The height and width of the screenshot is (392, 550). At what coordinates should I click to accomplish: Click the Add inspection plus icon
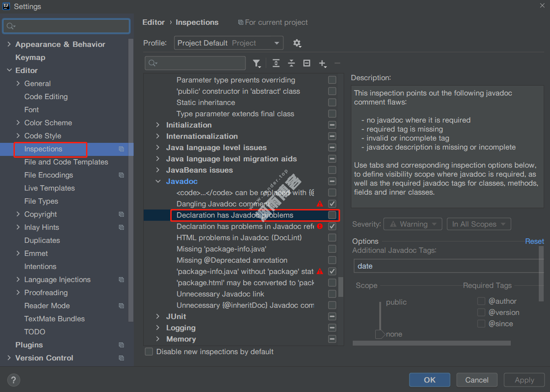(x=323, y=64)
